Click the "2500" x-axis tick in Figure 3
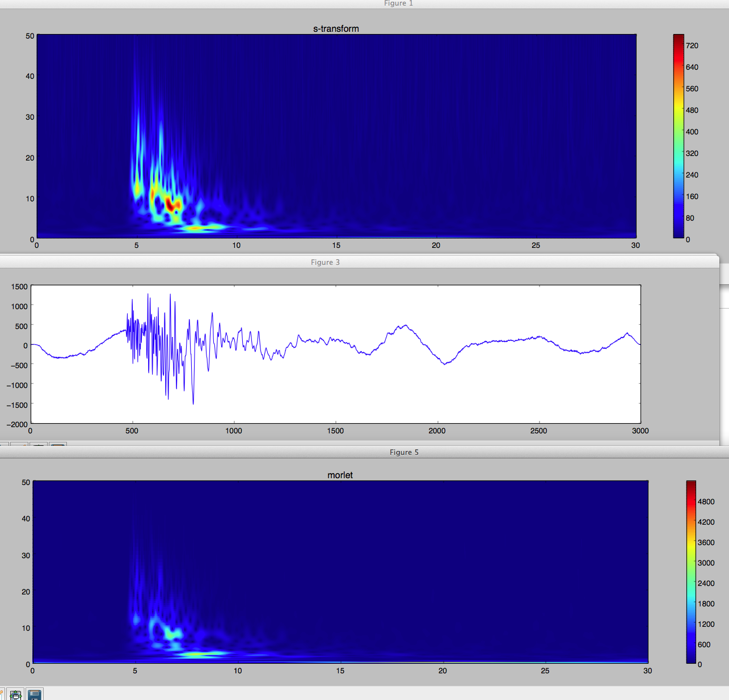This screenshot has width=729, height=700. pos(539,431)
